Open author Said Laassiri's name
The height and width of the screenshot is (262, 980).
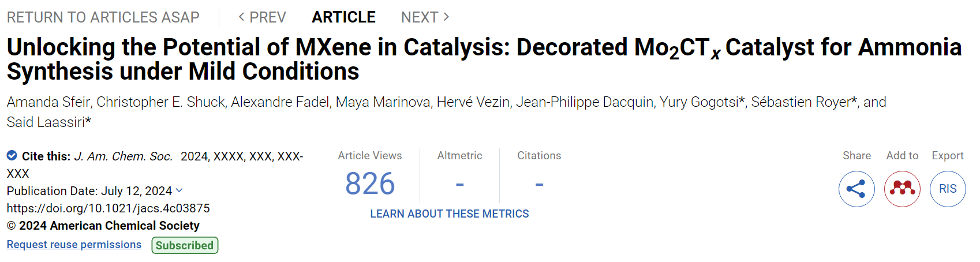[46, 122]
